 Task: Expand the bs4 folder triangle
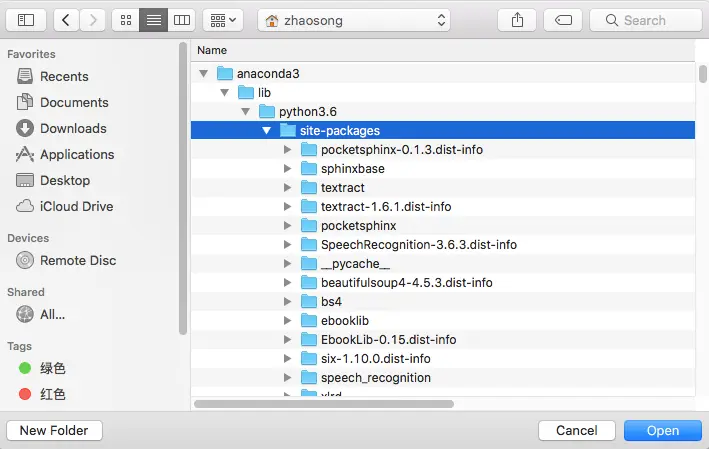(x=287, y=301)
